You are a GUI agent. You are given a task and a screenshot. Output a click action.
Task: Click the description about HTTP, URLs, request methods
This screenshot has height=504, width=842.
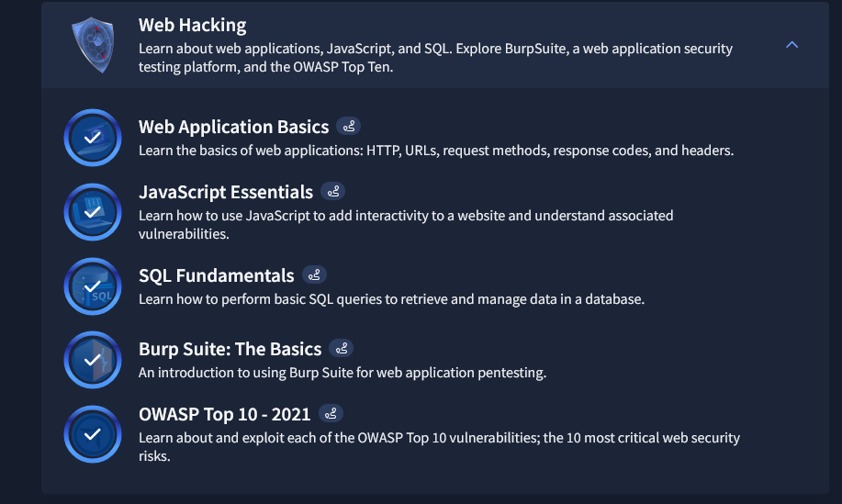click(x=436, y=151)
